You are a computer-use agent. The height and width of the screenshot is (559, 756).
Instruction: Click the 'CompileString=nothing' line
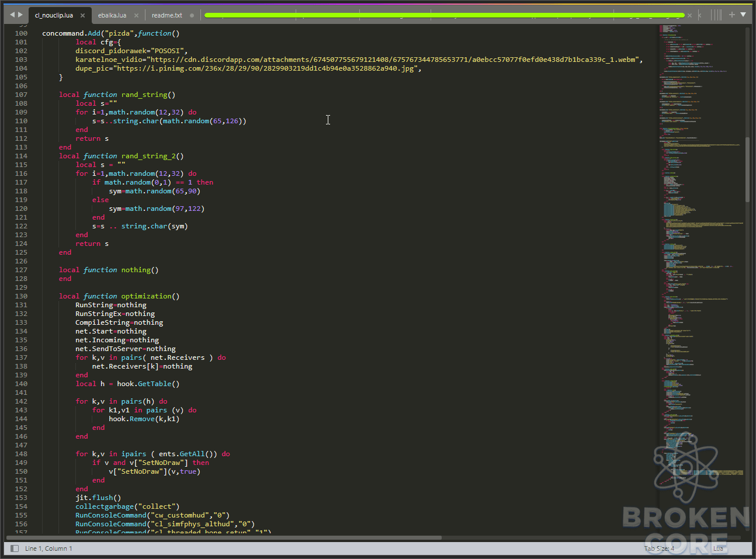click(119, 322)
